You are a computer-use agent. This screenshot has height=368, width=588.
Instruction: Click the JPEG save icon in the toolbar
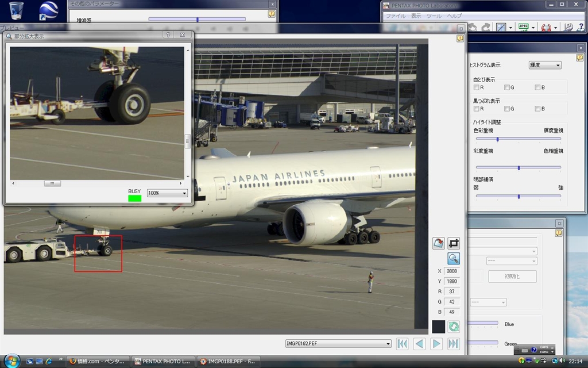tap(523, 26)
